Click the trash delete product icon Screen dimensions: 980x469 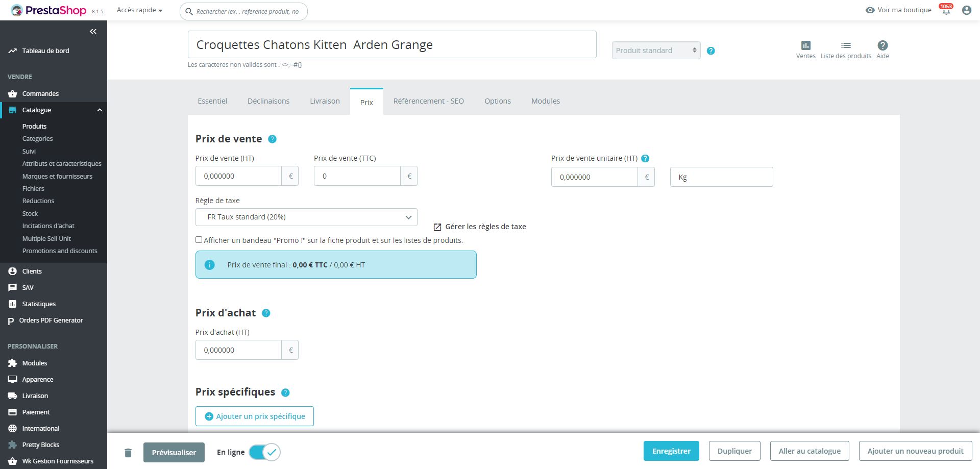(x=128, y=453)
